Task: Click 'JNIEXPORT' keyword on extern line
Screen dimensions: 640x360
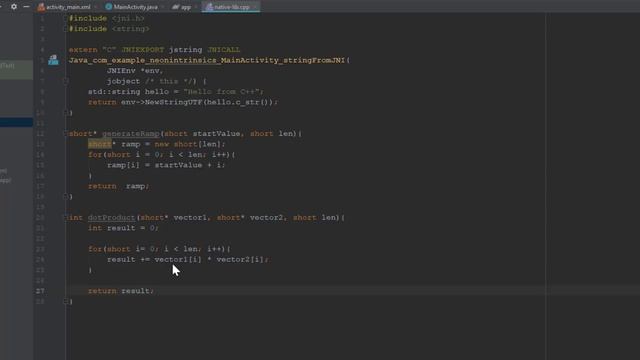Action: click(142, 50)
